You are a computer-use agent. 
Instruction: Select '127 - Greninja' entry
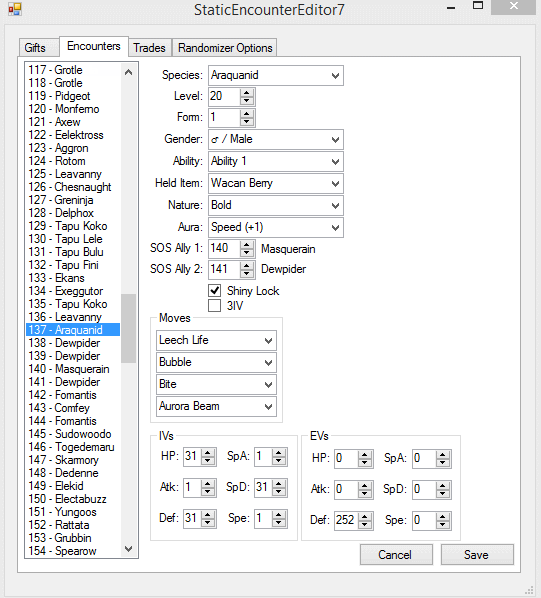pos(73,200)
